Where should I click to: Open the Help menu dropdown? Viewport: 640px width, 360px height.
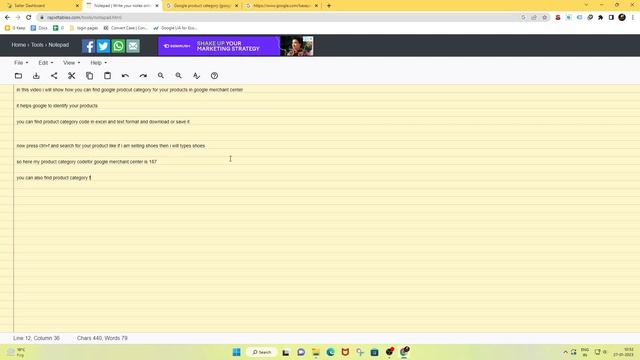pyautogui.click(x=98, y=63)
